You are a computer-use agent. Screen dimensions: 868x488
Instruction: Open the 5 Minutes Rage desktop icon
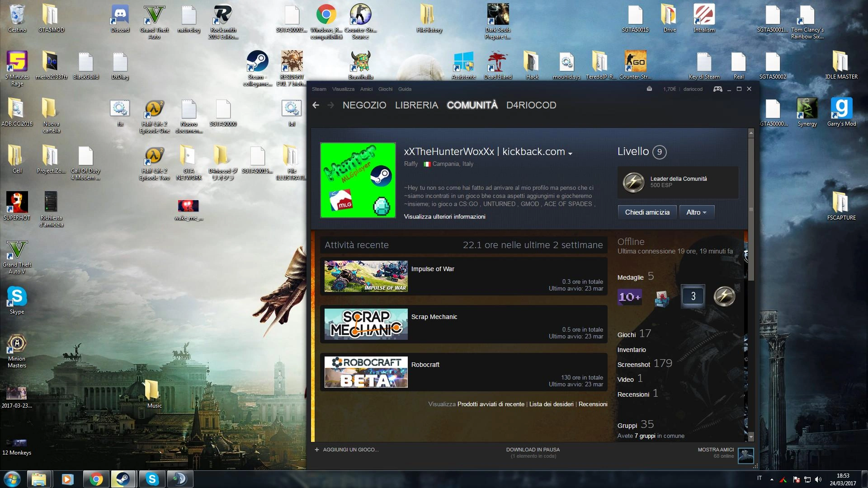(x=17, y=68)
